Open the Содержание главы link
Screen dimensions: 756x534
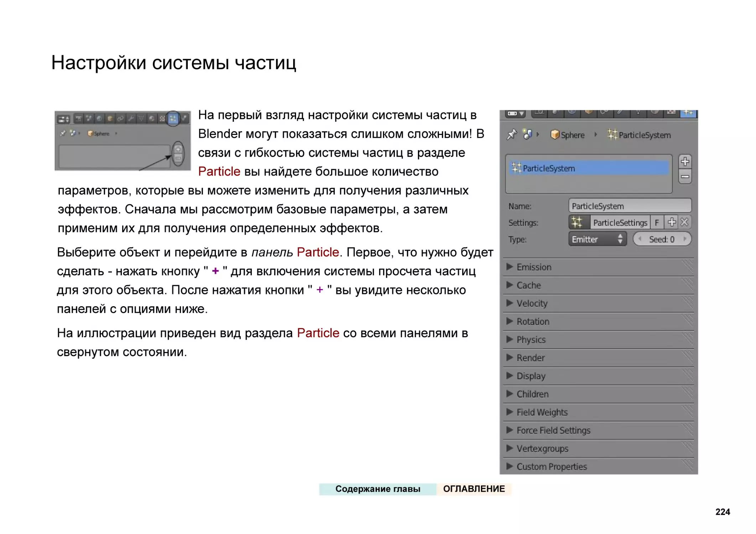(x=378, y=489)
